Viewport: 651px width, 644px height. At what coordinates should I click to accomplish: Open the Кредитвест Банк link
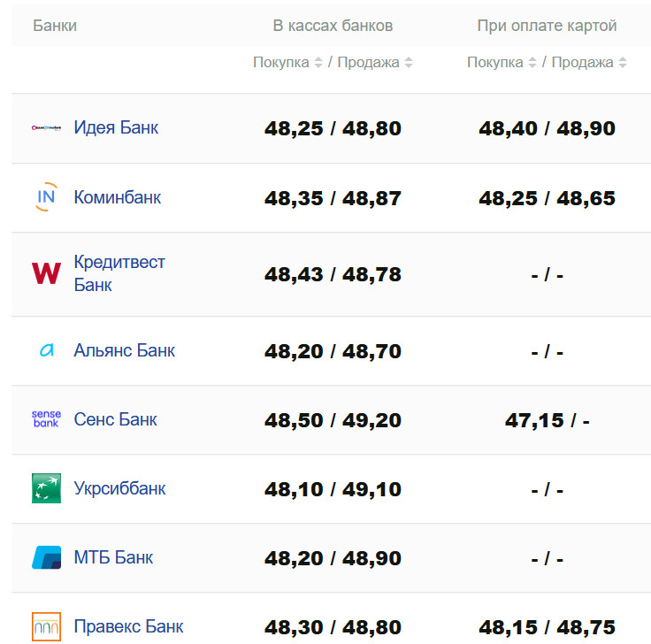point(119,273)
